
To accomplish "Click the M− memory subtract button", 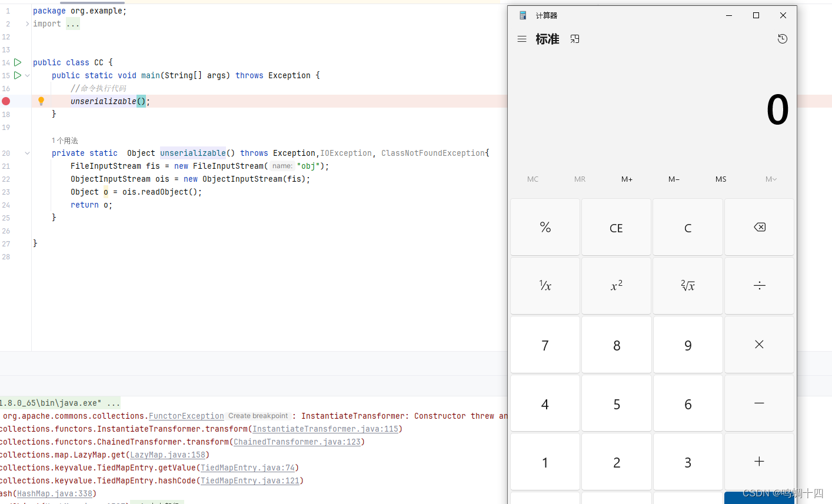I will click(674, 179).
